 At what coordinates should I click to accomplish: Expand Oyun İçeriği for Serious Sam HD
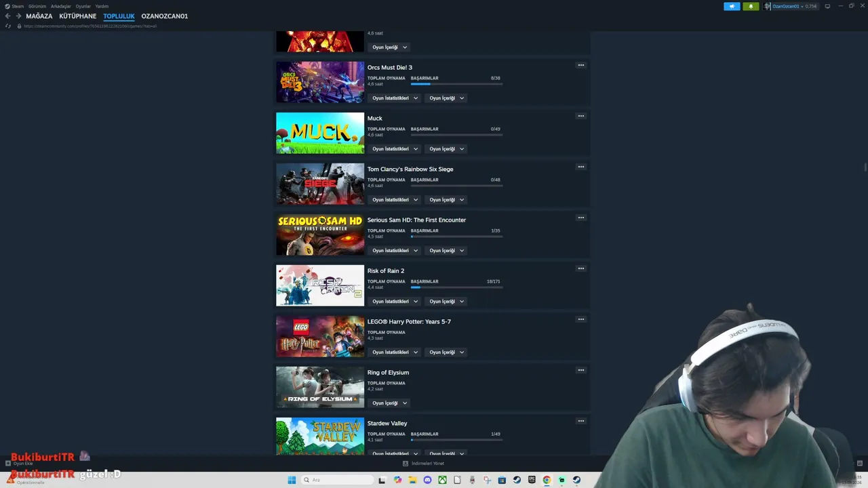(x=446, y=251)
